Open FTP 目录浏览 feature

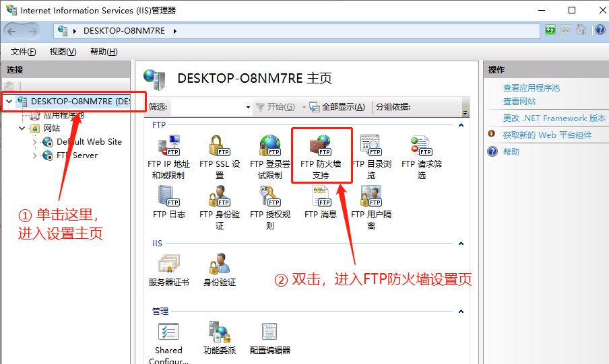click(371, 157)
